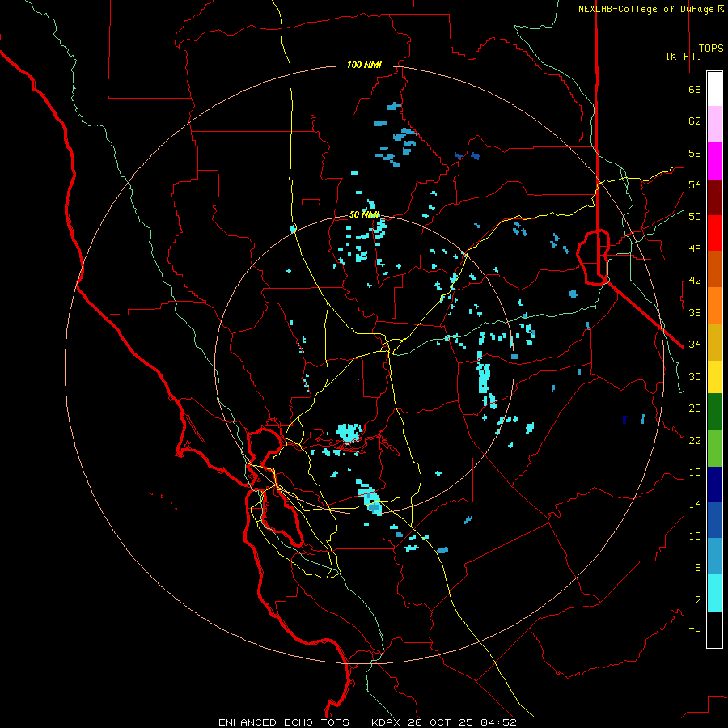Click the "50" legend label
Viewport: 728px width, 728px height.
695,217
